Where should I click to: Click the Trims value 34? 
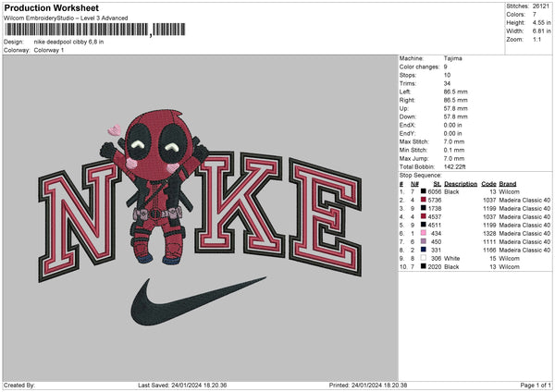447,83
